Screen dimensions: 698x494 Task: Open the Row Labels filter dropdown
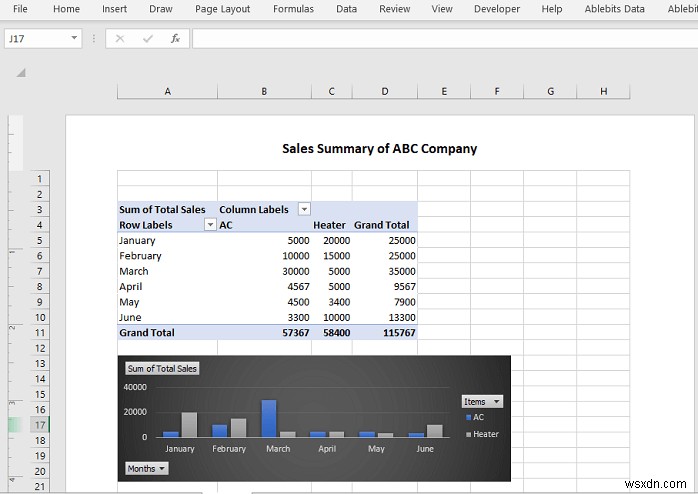click(x=210, y=224)
